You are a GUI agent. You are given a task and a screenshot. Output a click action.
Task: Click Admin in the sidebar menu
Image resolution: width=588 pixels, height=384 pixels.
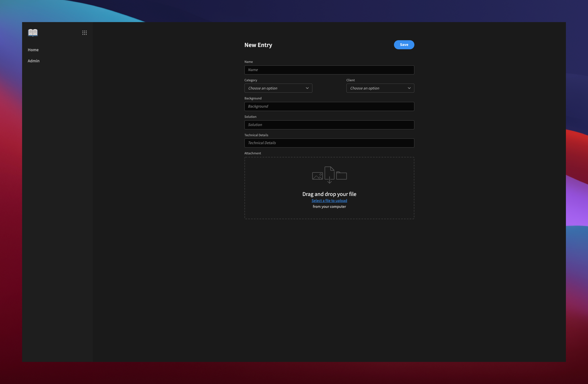(33, 60)
